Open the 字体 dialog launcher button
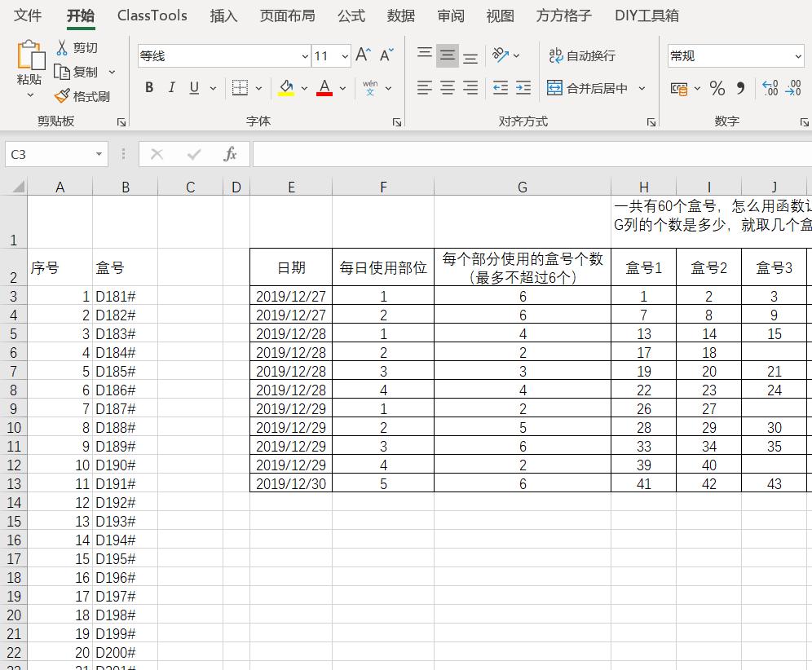 click(397, 121)
